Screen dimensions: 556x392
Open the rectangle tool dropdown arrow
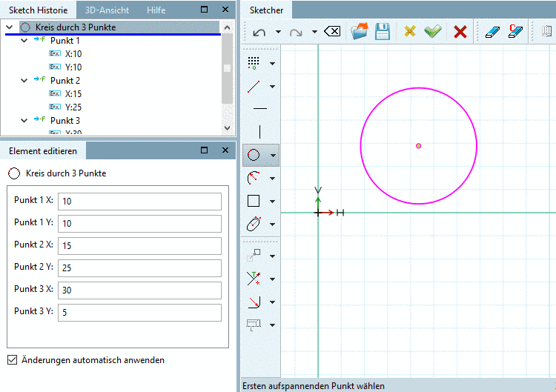tap(272, 202)
